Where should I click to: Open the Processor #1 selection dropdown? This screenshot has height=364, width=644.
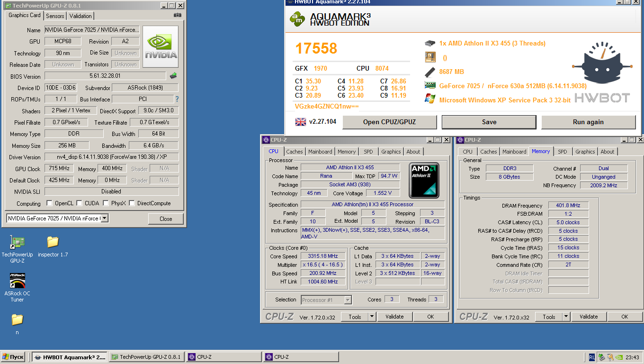pos(348,300)
